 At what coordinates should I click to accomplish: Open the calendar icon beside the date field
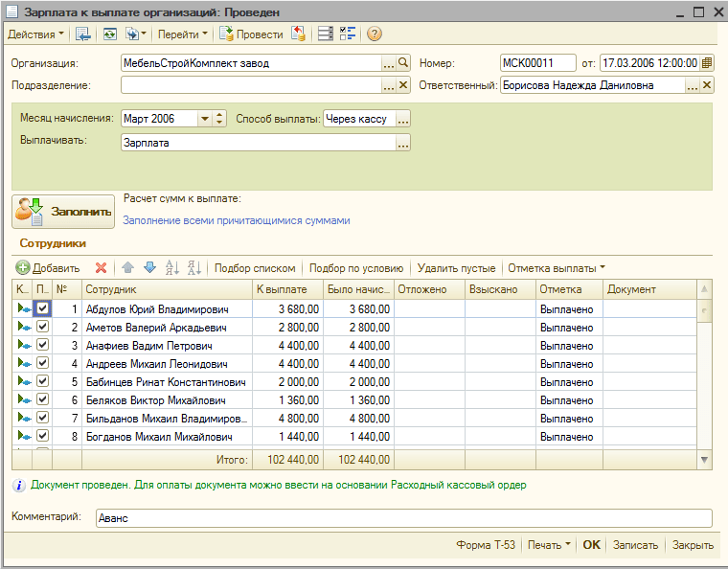(x=707, y=63)
